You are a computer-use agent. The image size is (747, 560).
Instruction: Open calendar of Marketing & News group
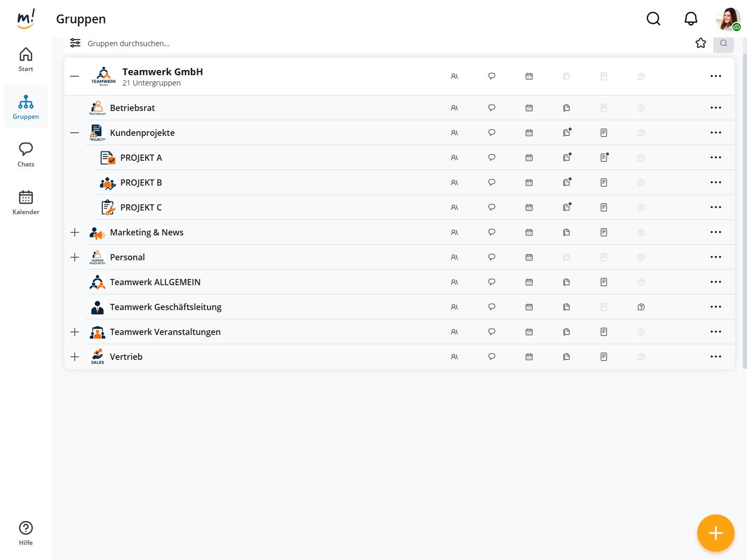pos(529,232)
